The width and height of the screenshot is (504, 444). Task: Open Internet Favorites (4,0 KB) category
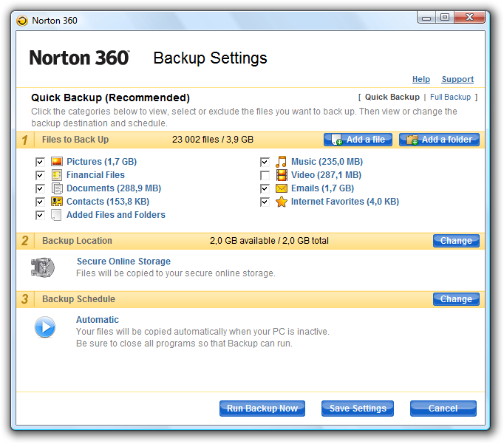[345, 202]
